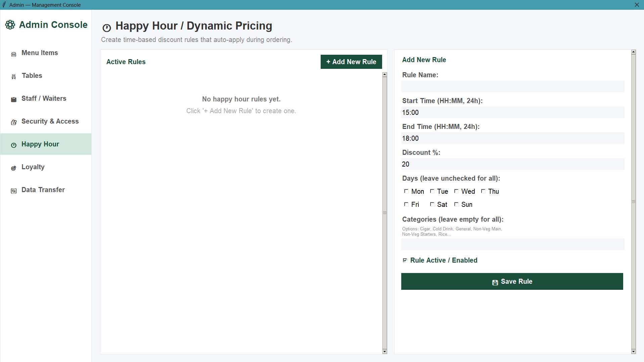This screenshot has height=362, width=644.
Task: Select the Happy Hour sidebar entry
Action: click(x=46, y=144)
